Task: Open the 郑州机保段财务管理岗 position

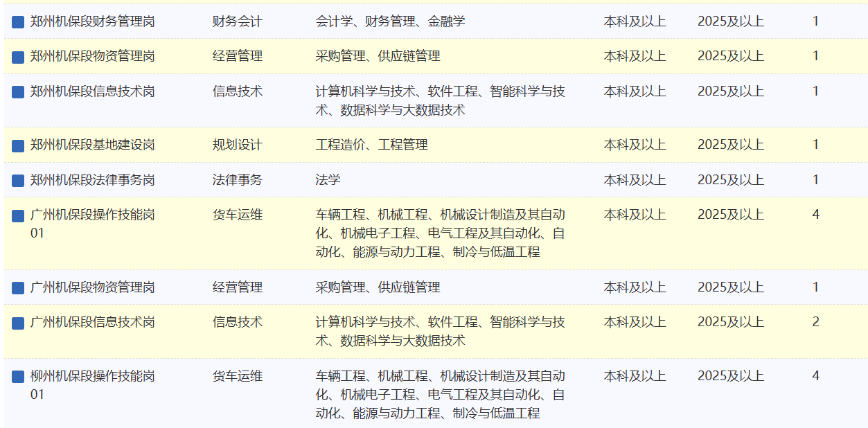Action: [x=92, y=21]
